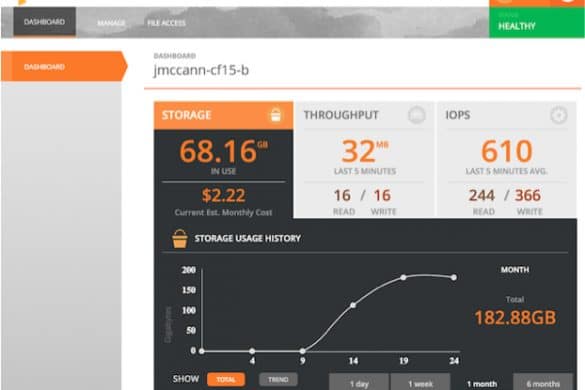This screenshot has height=390, width=585.
Task: Click the 32 MB throughput value
Action: pos(365,151)
